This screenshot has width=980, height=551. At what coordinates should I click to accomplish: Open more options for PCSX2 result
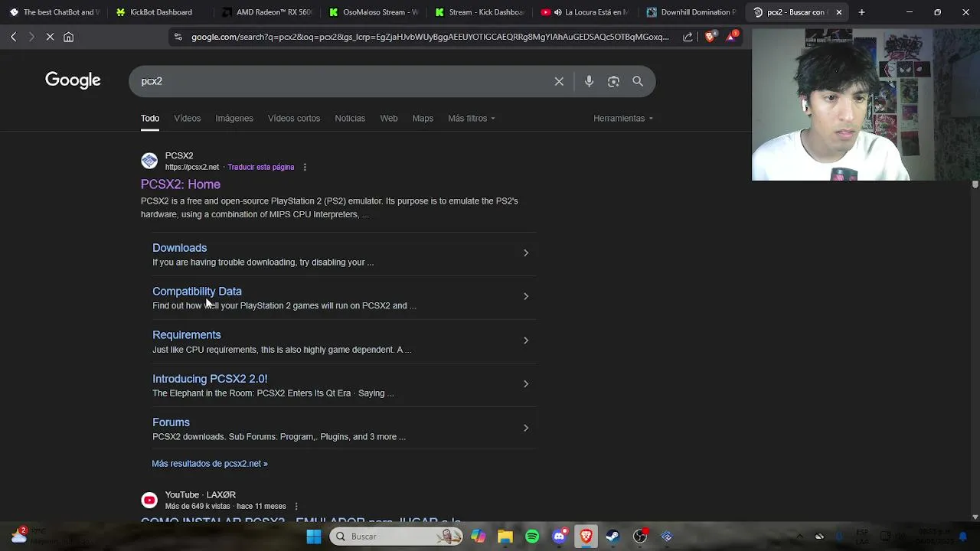coord(305,167)
